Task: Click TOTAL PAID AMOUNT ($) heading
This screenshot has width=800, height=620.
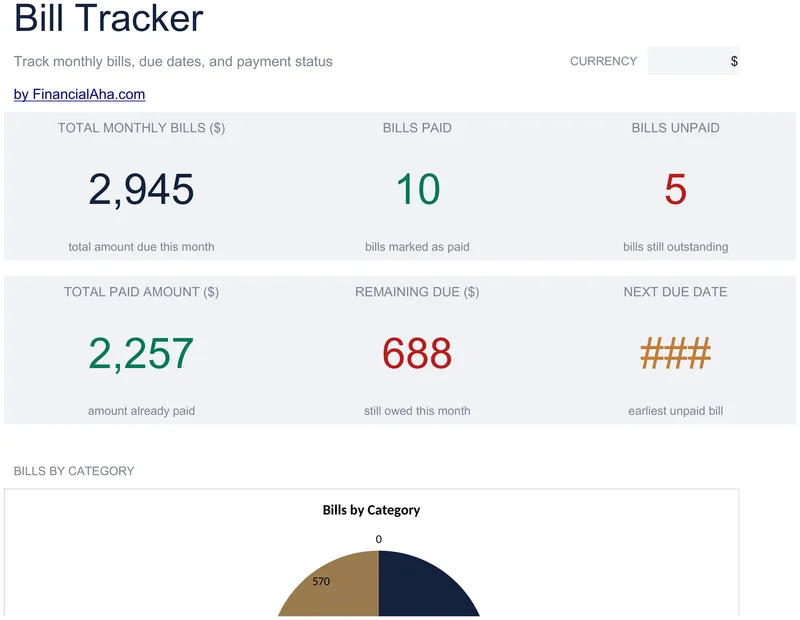Action: pos(141,292)
